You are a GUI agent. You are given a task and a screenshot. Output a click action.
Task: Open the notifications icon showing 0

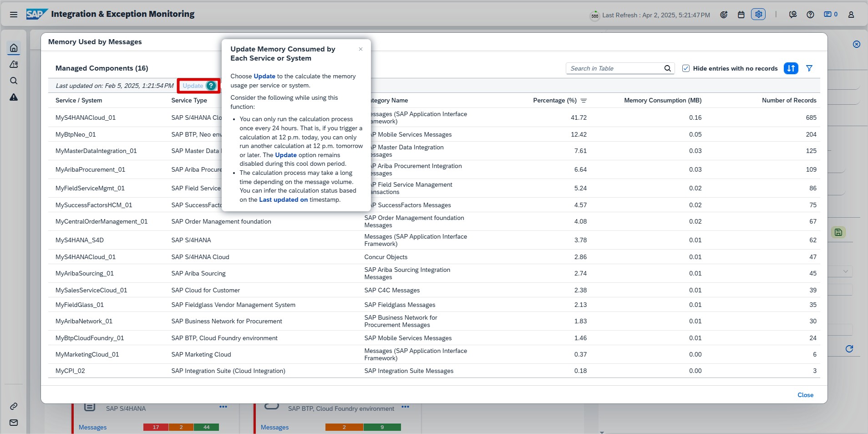[830, 15]
